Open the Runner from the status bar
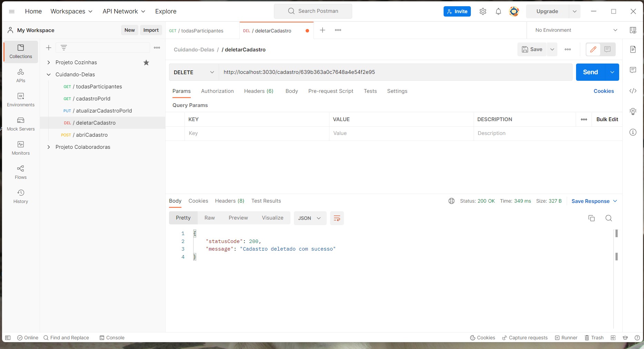The height and width of the screenshot is (349, 644). pyautogui.click(x=566, y=338)
